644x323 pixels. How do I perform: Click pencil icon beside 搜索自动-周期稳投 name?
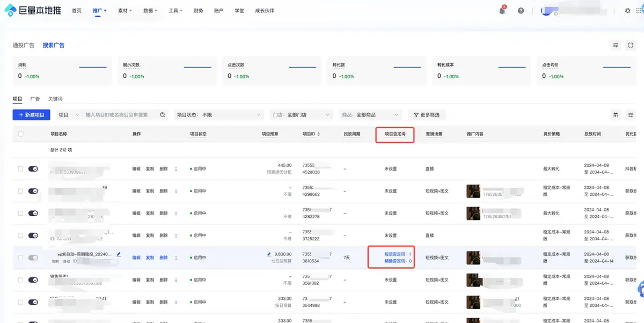119,254
